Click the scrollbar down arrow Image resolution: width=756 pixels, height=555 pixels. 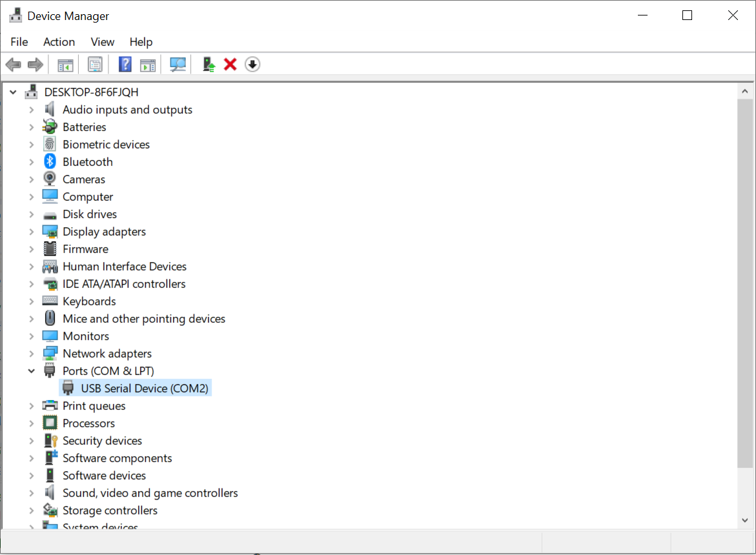pyautogui.click(x=745, y=520)
